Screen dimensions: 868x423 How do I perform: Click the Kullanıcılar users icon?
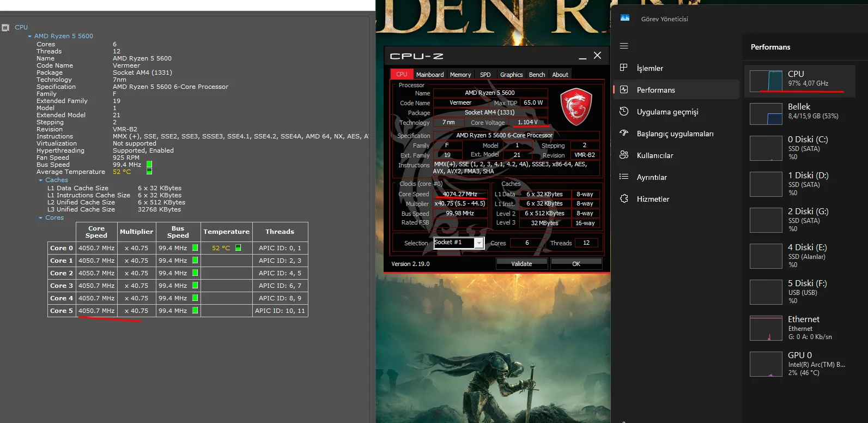click(624, 155)
